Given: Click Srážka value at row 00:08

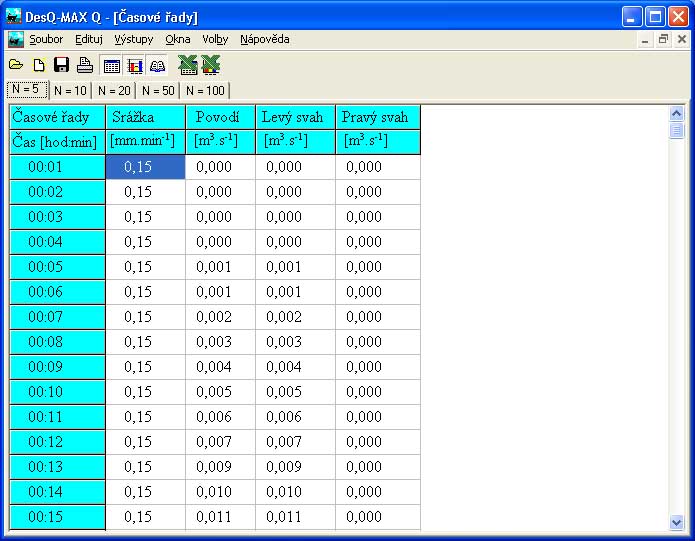Looking at the screenshot, I should tap(145, 342).
